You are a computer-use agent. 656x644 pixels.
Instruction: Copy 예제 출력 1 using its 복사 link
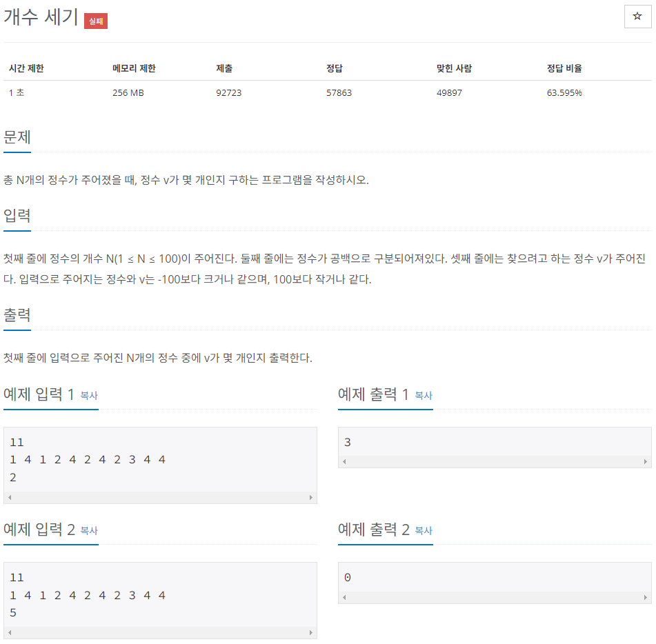point(423,397)
